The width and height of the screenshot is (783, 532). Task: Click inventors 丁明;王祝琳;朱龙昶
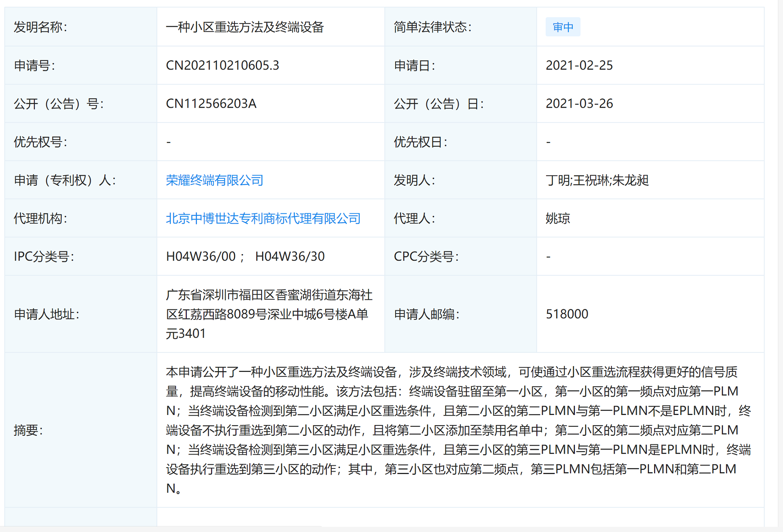[597, 180]
